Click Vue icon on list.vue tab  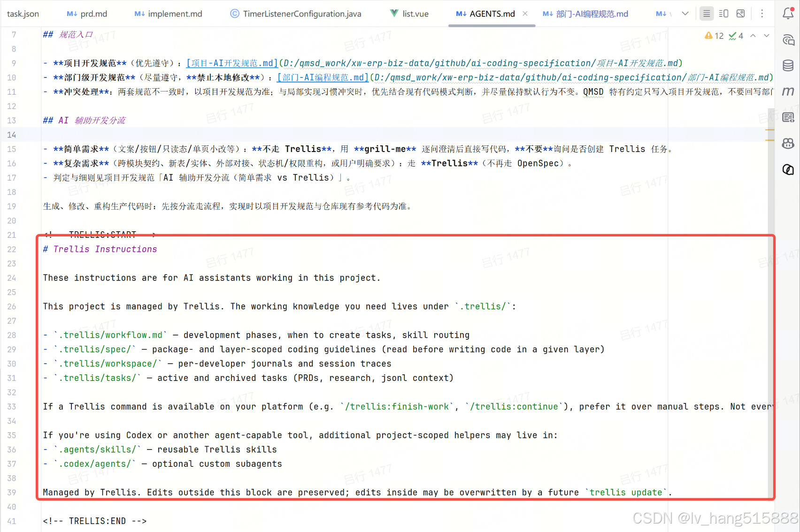tap(394, 14)
